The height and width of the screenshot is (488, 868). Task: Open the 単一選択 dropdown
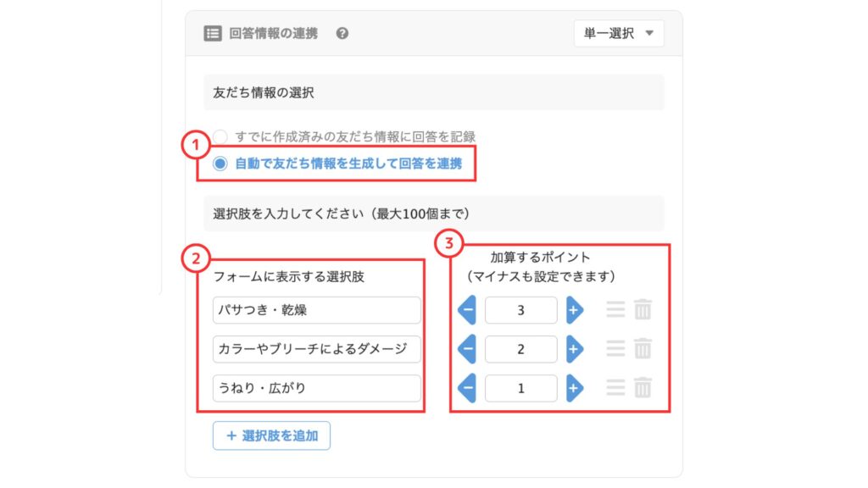click(x=618, y=33)
